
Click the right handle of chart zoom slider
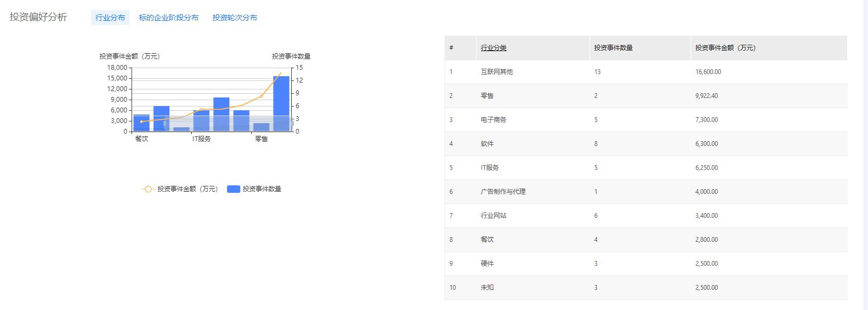[x=292, y=124]
